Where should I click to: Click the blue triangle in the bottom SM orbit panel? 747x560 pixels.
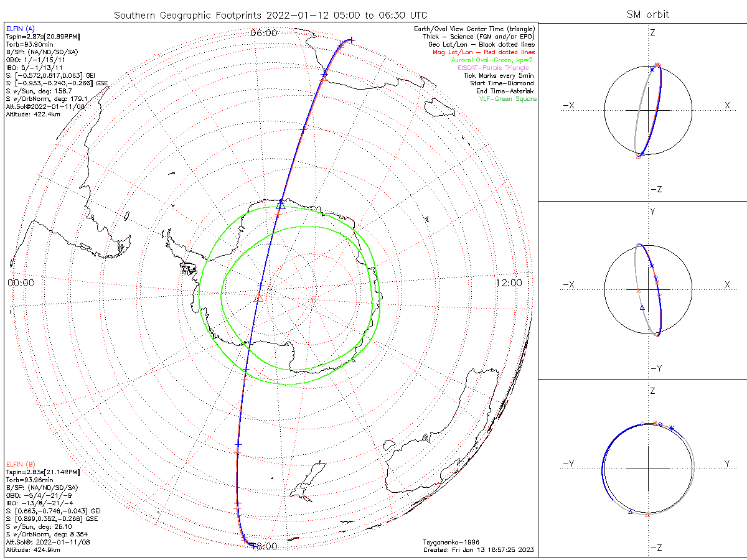coord(631,511)
